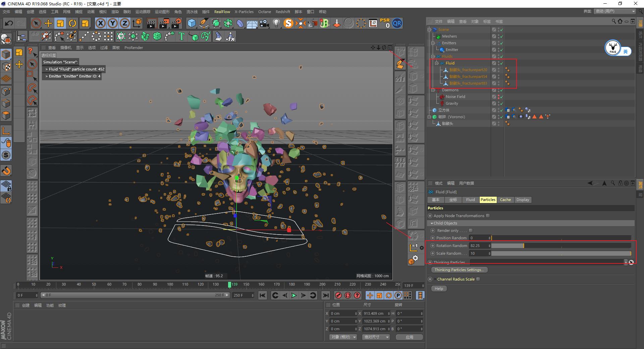Image resolution: width=644 pixels, height=349 pixels.
Task: Switch to the Cache tab
Action: coord(505,200)
